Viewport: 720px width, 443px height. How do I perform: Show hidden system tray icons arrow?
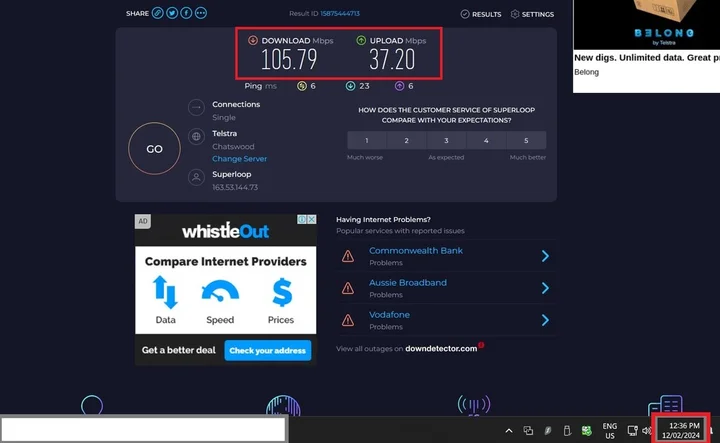point(508,431)
